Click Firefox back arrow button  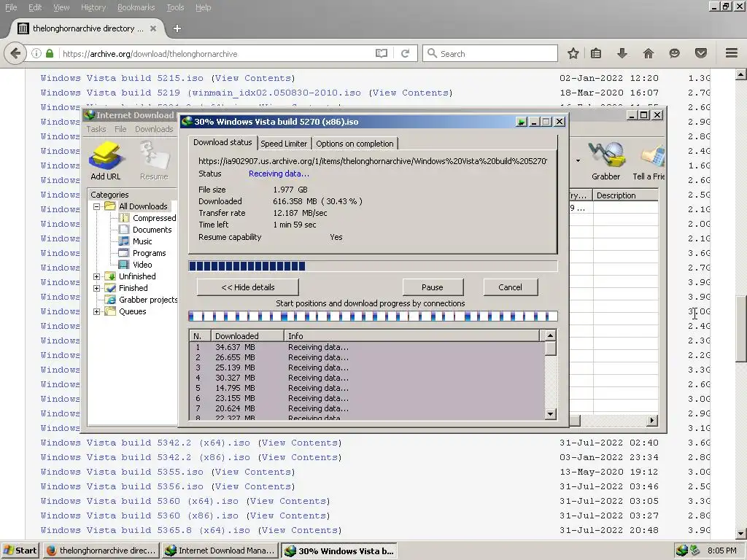(15, 53)
